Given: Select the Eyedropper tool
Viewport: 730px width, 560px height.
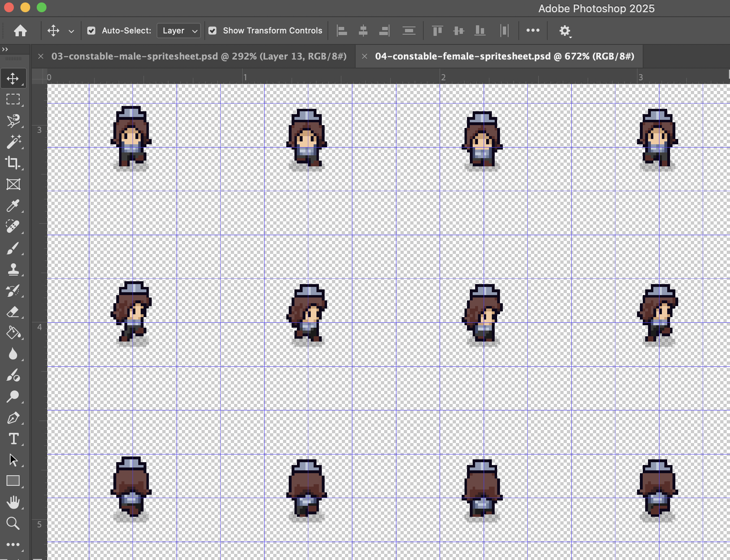Looking at the screenshot, I should point(13,205).
